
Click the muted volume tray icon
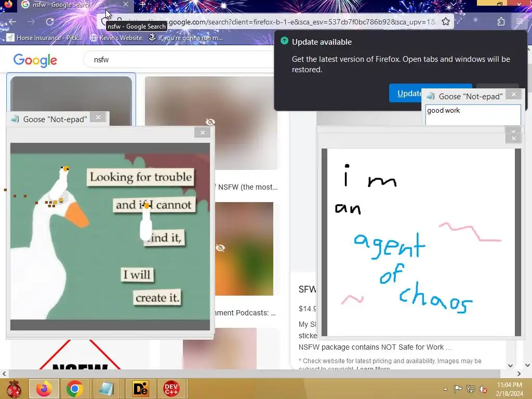483,389
